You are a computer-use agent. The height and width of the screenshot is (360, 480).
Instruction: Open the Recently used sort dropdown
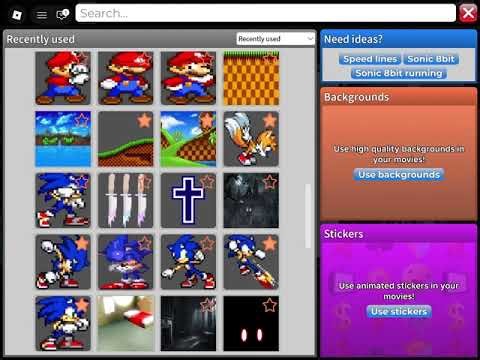point(275,39)
